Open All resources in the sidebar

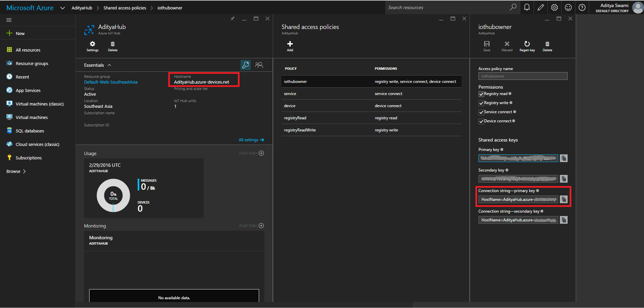[28, 50]
